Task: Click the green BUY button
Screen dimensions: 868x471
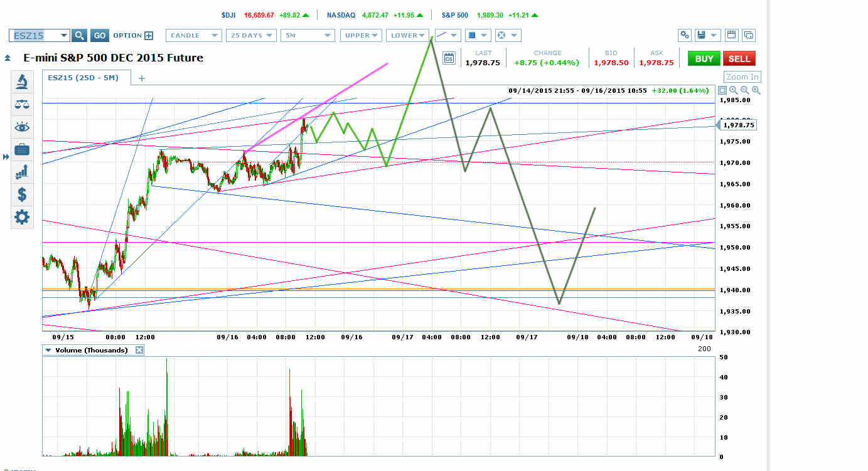Action: pyautogui.click(x=704, y=58)
